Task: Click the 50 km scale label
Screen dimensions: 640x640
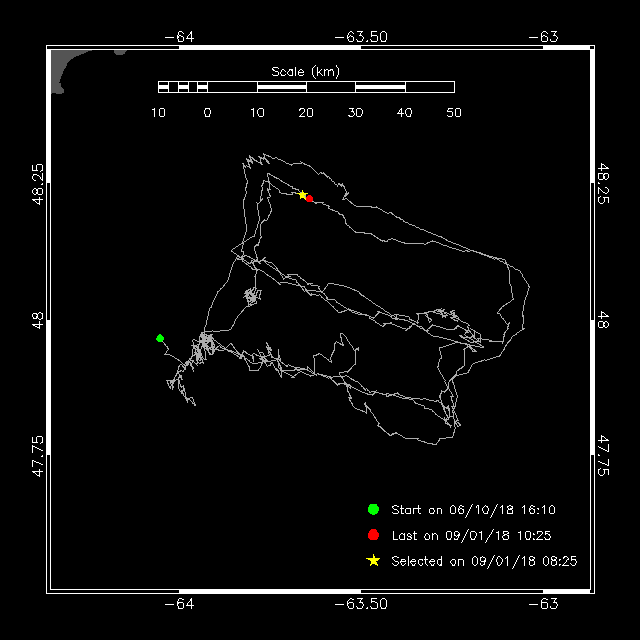Action: point(454,113)
